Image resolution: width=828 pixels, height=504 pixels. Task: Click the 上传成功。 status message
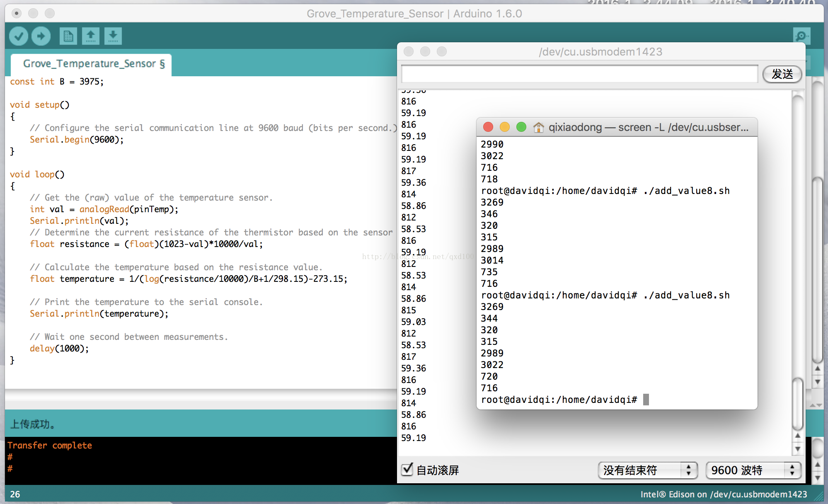click(33, 424)
